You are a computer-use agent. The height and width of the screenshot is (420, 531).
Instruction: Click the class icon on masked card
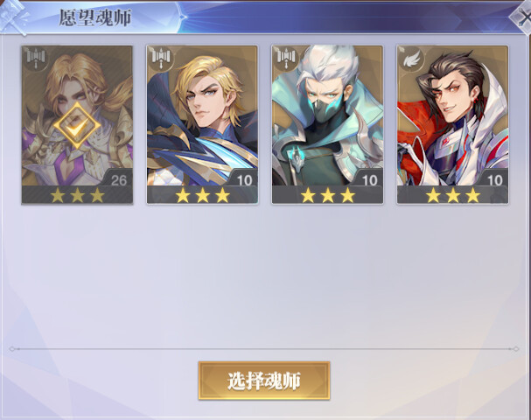(287, 58)
